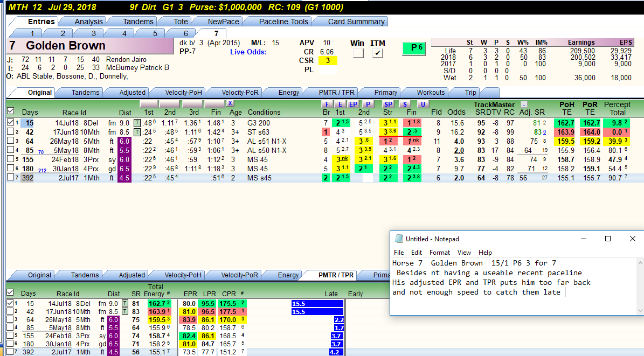
Task: Click the T turf icon on 17Jun18 row
Action: click(137, 132)
